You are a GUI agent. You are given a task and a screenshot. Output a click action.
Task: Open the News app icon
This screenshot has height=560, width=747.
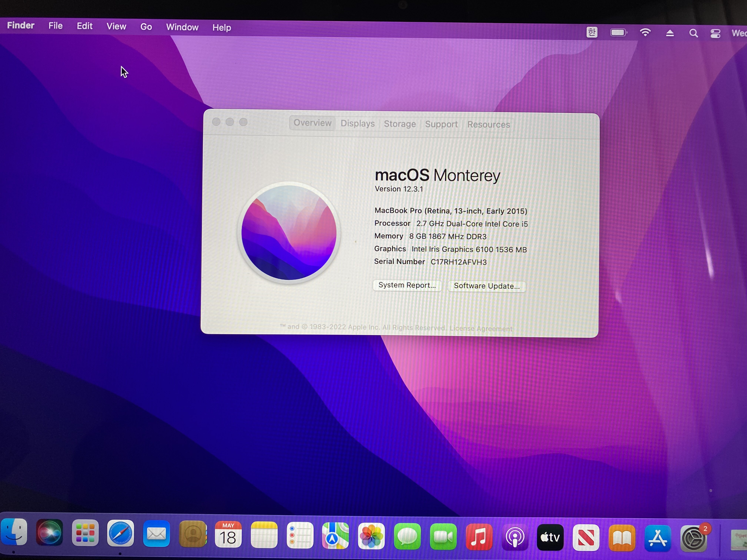point(586,538)
